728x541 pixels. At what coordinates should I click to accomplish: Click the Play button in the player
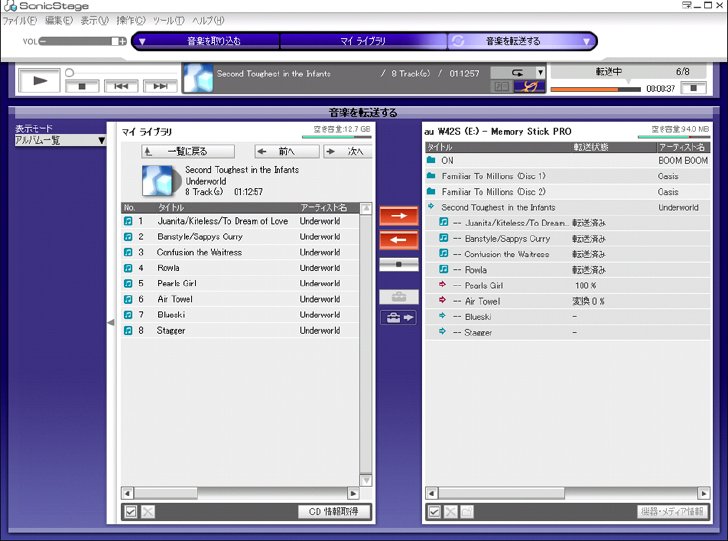click(x=39, y=81)
